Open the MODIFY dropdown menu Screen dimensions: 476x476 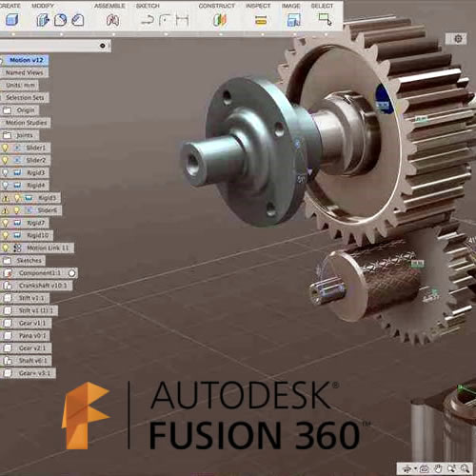tap(43, 6)
